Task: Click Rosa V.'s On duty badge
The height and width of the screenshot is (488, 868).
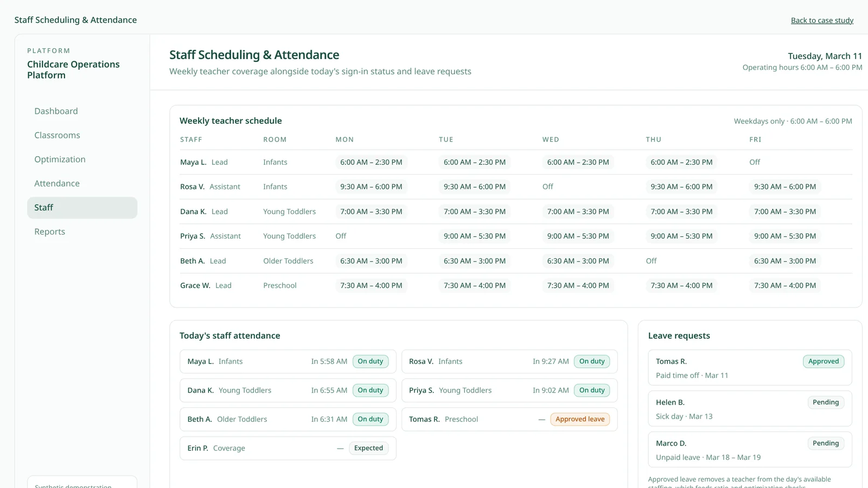Action: pyautogui.click(x=592, y=361)
